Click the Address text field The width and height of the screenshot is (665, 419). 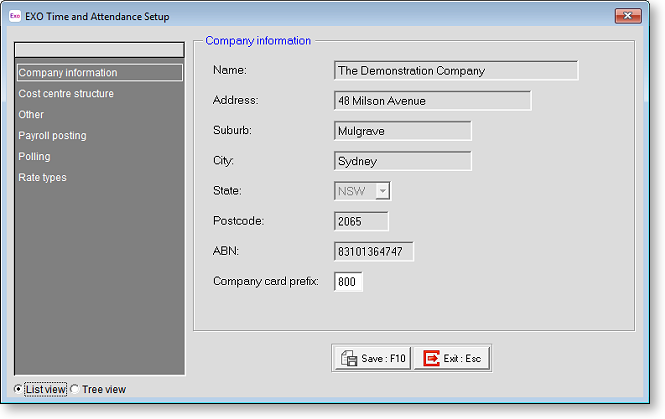(432, 101)
